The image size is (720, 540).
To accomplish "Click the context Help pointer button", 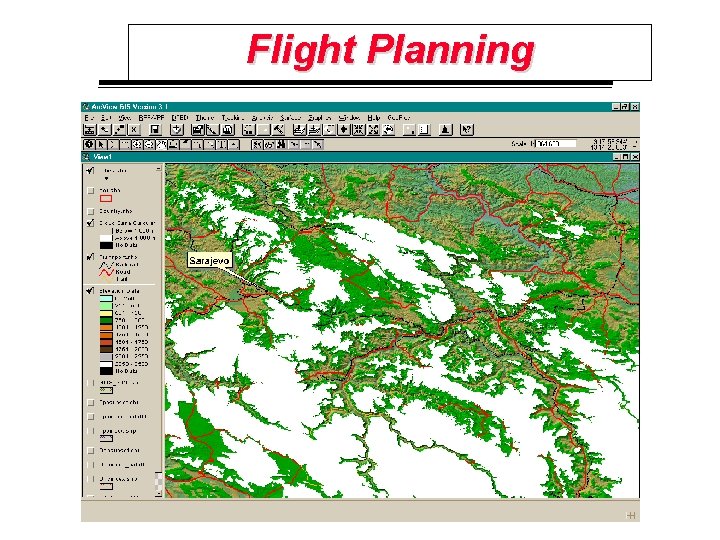I will tap(466, 130).
